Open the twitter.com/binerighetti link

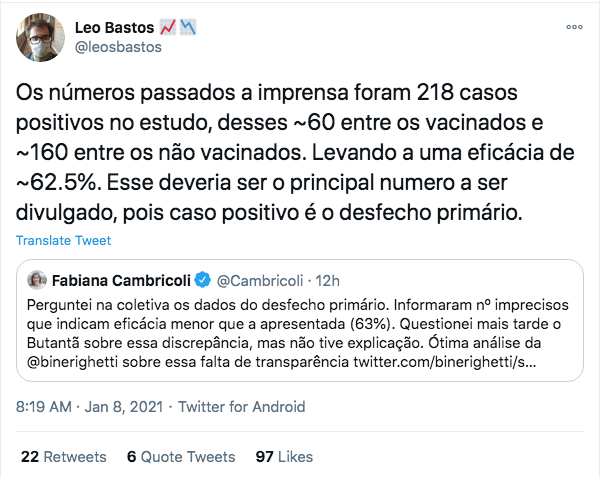click(445, 362)
